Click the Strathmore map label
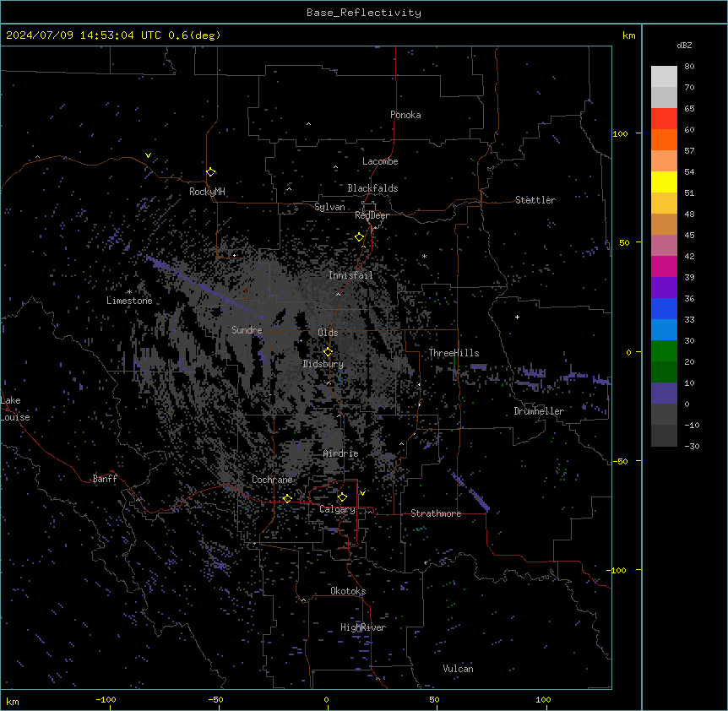The width and height of the screenshot is (728, 711). [436, 513]
